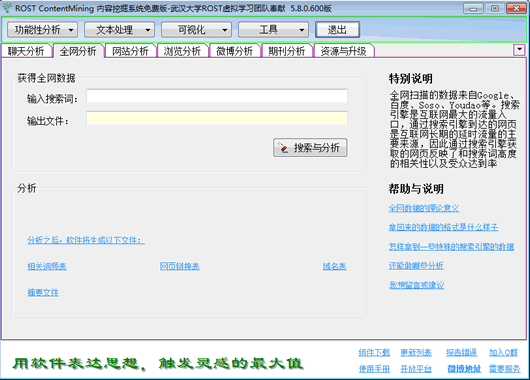Select the 全网分析 tab

(78, 51)
